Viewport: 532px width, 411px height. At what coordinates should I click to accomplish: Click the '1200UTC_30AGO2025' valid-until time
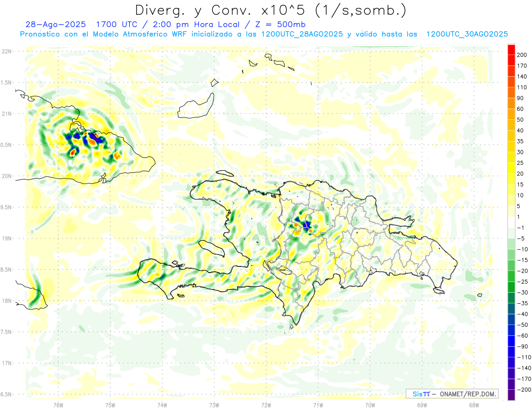pos(467,34)
